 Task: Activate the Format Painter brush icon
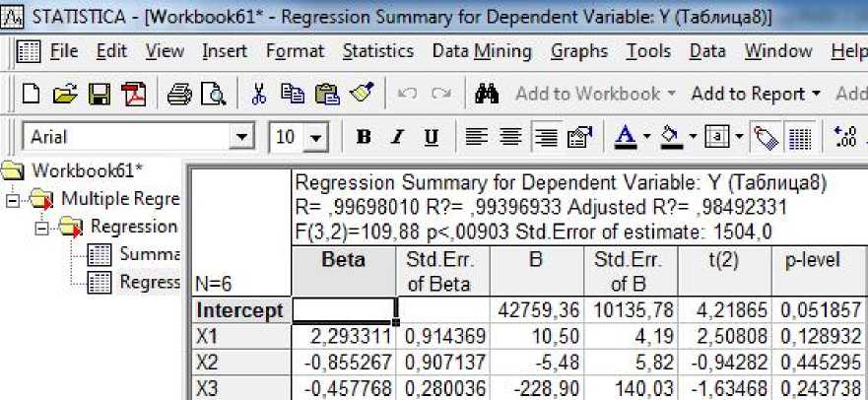point(361,93)
